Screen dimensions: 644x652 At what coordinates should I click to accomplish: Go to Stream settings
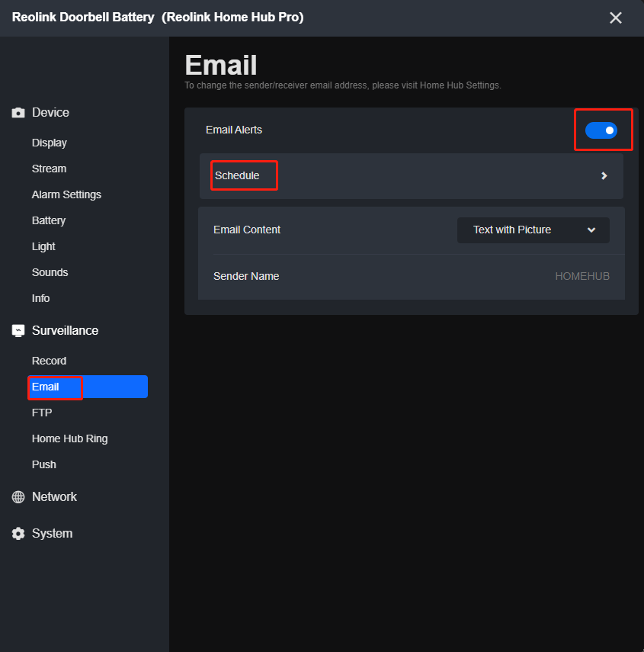(x=49, y=169)
